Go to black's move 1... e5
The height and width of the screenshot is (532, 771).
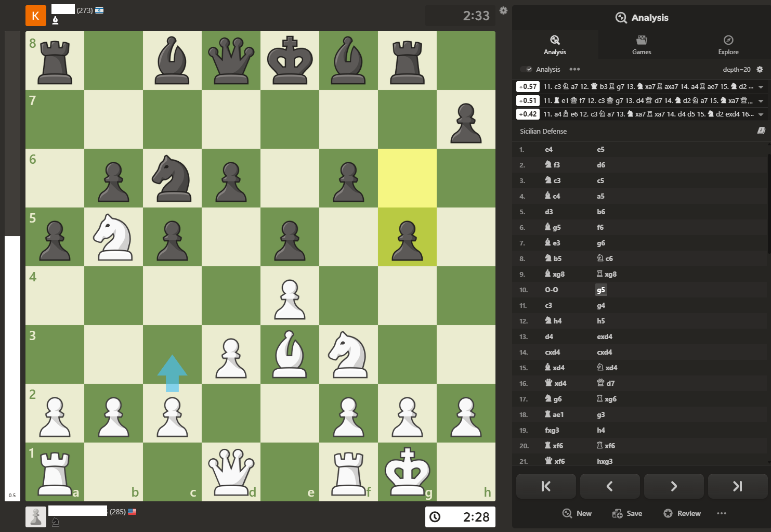600,149
